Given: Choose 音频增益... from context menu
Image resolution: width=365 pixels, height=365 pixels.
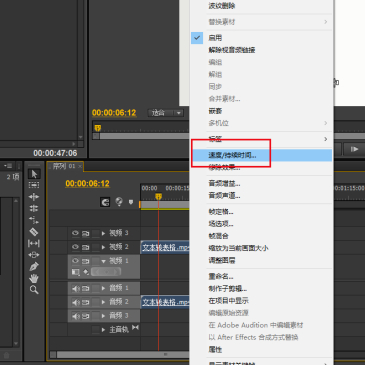Looking at the screenshot, I should pos(262,183).
